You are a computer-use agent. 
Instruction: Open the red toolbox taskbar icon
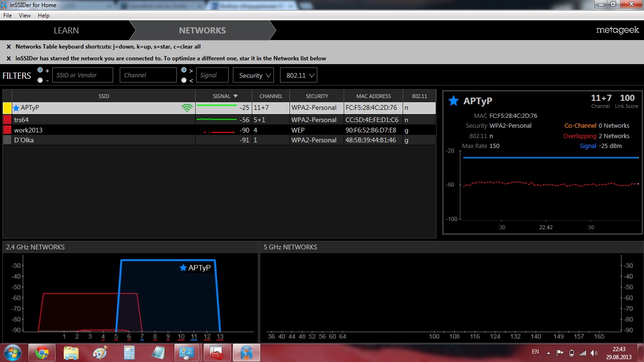coord(216,353)
